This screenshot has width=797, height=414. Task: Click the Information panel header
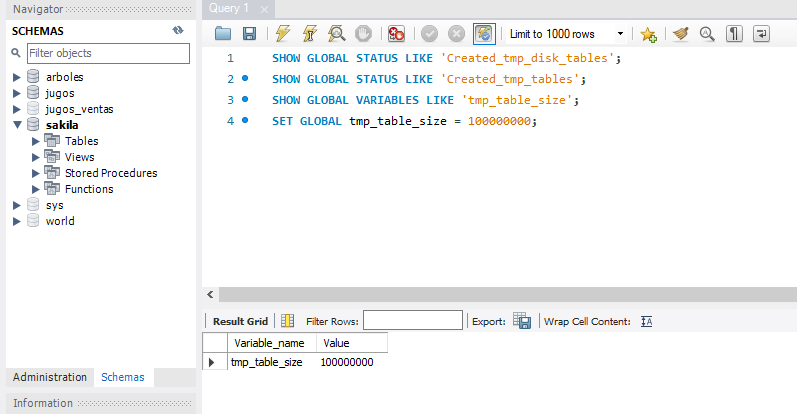pyautogui.click(x=101, y=403)
